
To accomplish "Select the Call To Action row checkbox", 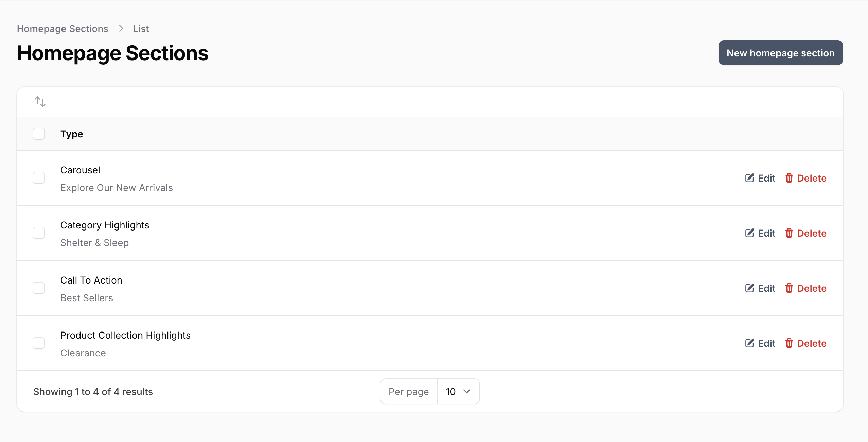I will [x=39, y=288].
